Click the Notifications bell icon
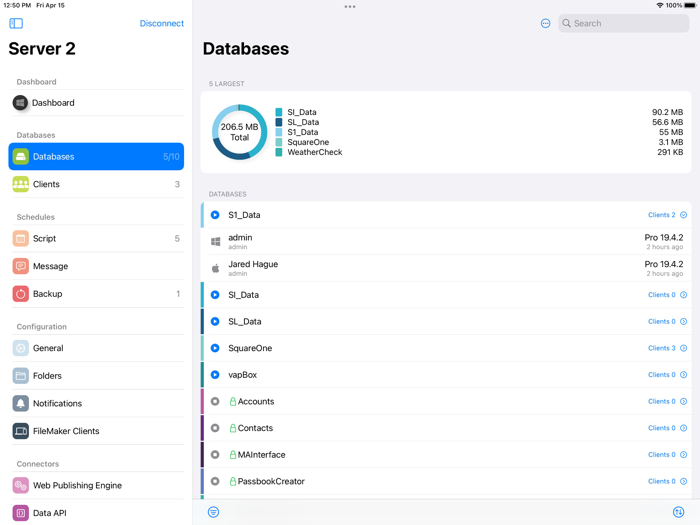This screenshot has width=700, height=525. [x=21, y=403]
